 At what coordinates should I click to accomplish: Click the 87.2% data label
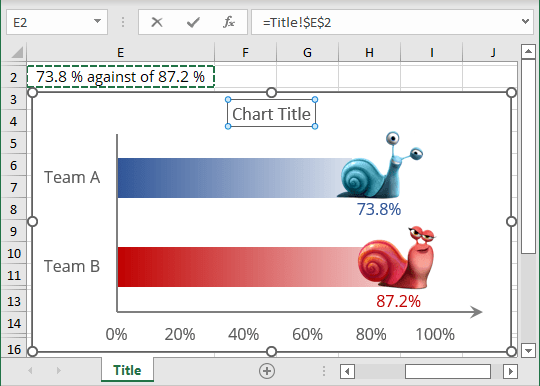[398, 301]
